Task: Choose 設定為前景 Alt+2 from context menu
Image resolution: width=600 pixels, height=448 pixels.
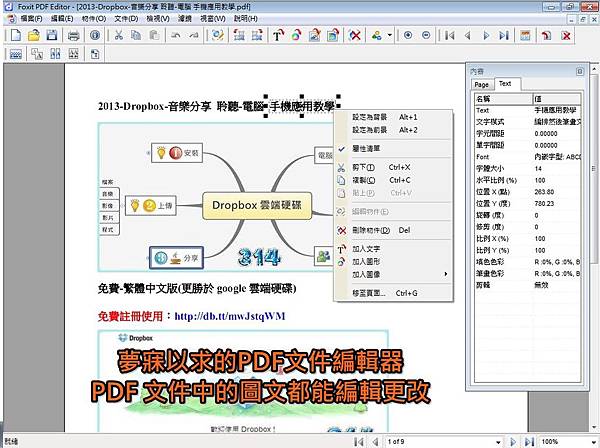Action: (x=393, y=130)
